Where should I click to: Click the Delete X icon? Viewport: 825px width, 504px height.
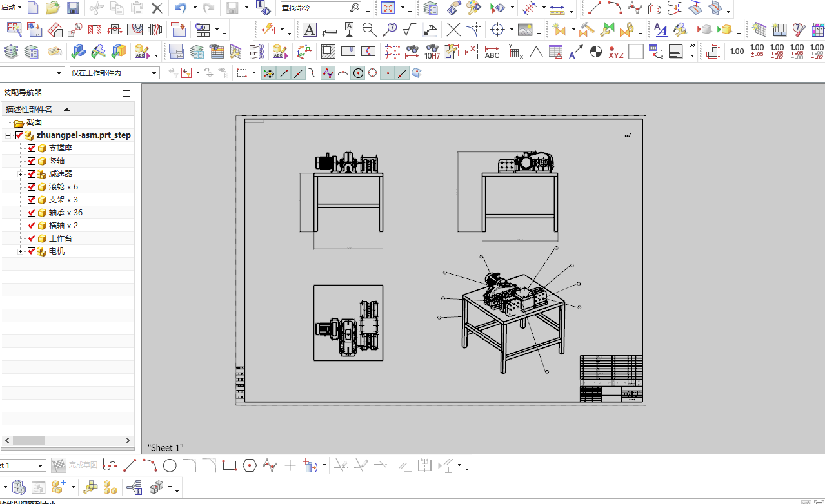pos(157,8)
